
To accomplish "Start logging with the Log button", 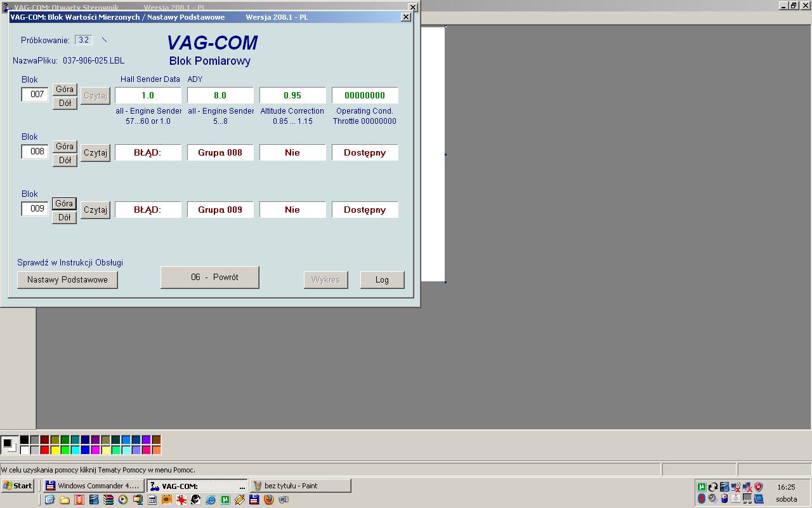I will [x=383, y=280].
